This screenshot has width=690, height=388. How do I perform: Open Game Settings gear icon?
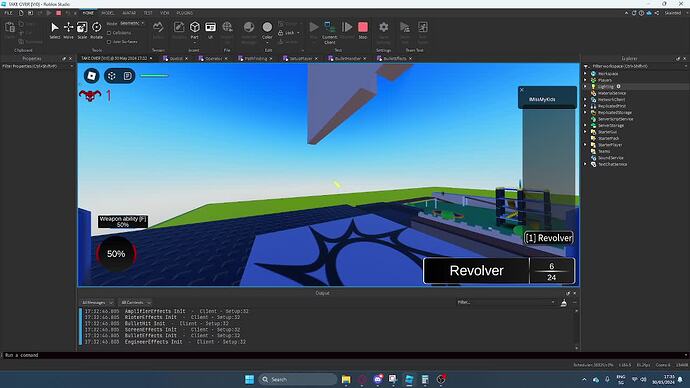coord(383,31)
